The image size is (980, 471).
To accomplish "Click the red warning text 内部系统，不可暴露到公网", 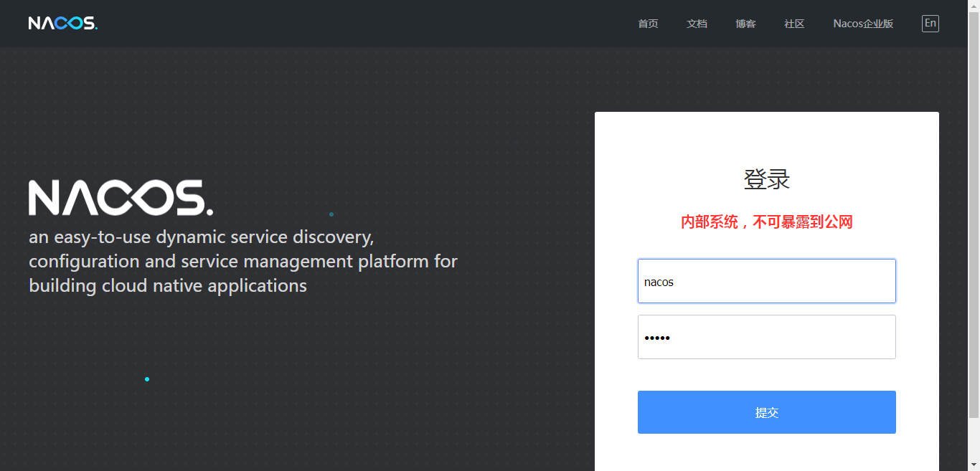I will 767,222.
